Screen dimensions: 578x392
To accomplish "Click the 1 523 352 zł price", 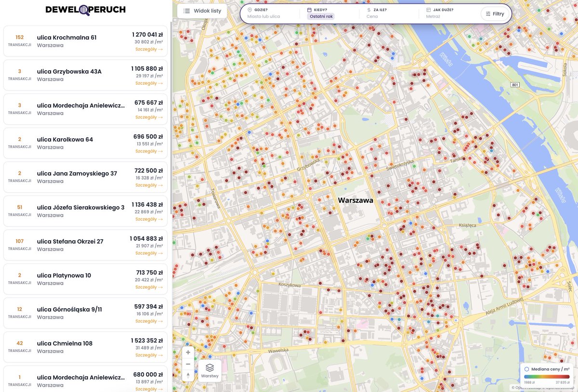I will click(147, 341).
